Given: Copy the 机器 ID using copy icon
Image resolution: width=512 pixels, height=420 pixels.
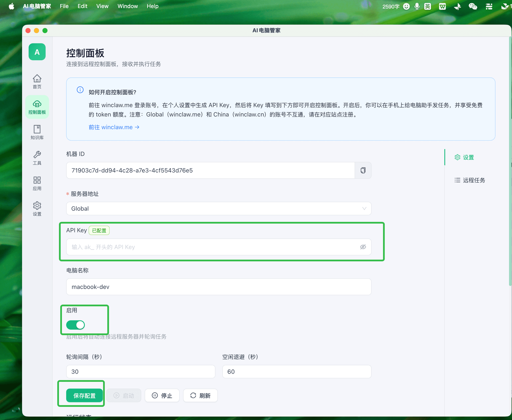Looking at the screenshot, I should 363,170.
